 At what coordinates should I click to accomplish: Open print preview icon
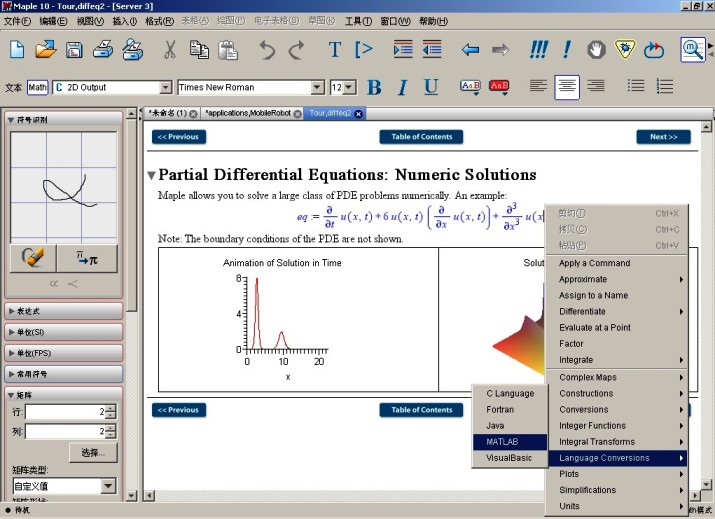pos(133,49)
